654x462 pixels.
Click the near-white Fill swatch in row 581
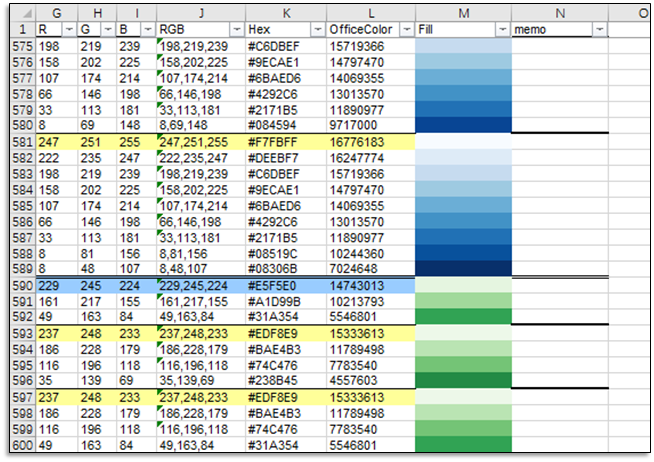click(x=463, y=142)
